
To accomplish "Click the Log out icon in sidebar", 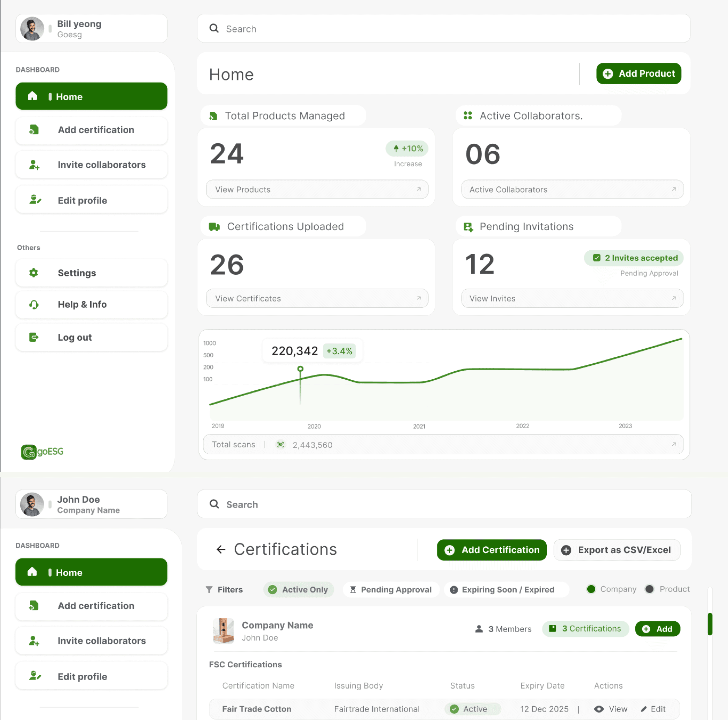I will coord(34,337).
